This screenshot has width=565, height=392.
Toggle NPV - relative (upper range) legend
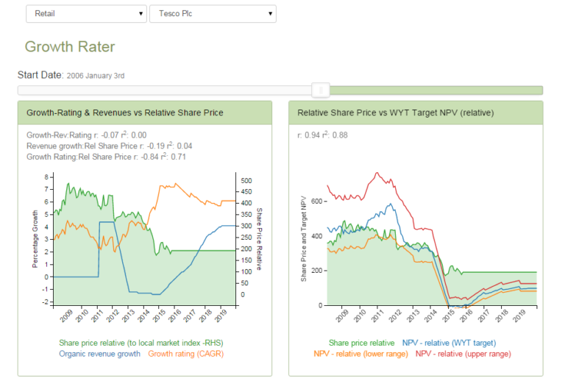(463, 354)
